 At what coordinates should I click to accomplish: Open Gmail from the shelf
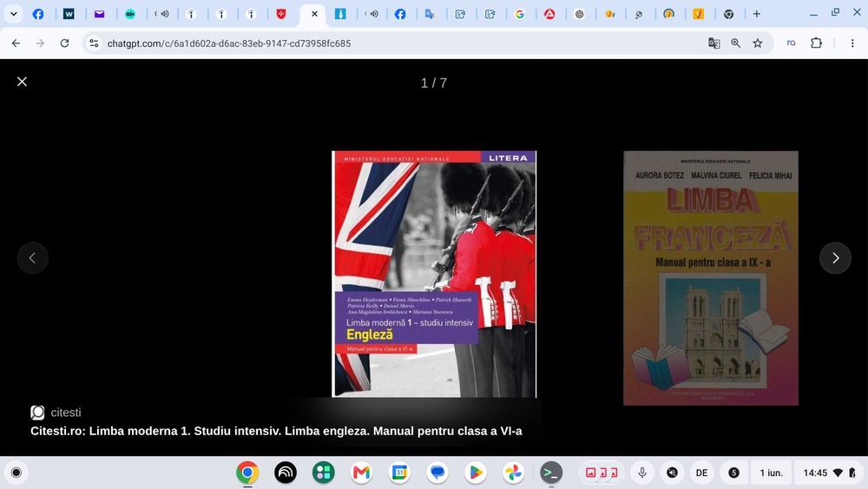click(x=361, y=472)
